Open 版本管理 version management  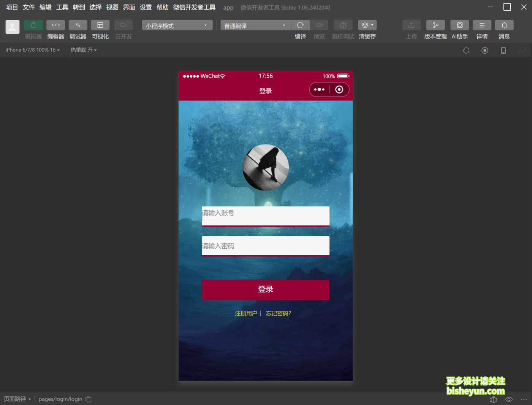[435, 25]
